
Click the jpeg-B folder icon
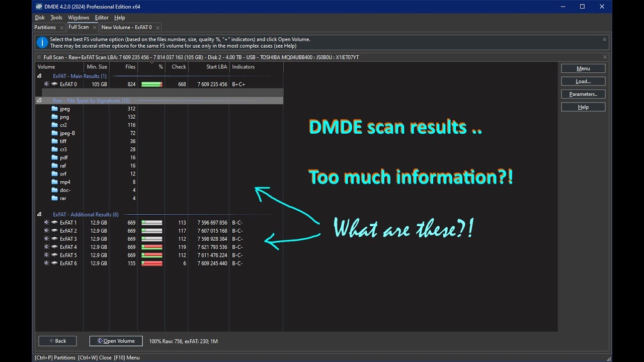coord(55,133)
